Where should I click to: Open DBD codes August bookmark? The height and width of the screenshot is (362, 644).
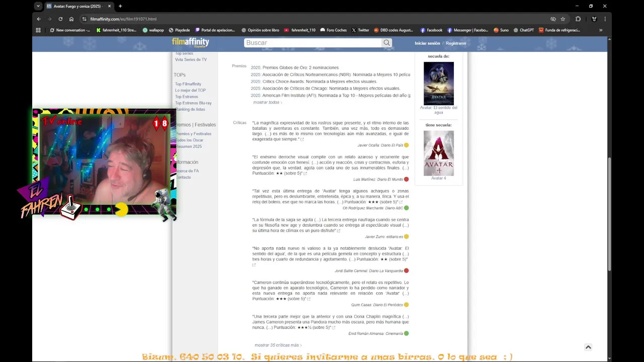tap(393, 30)
